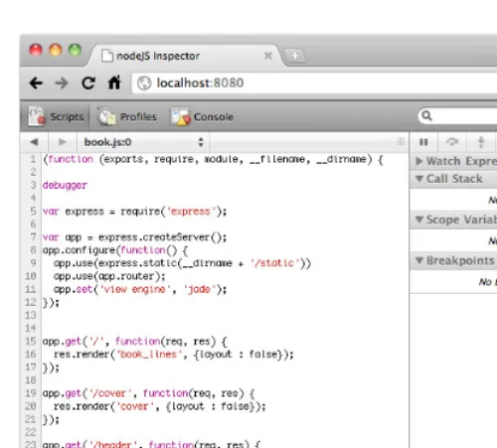
Task: Click the res.render('cover') line
Action: (x=160, y=406)
